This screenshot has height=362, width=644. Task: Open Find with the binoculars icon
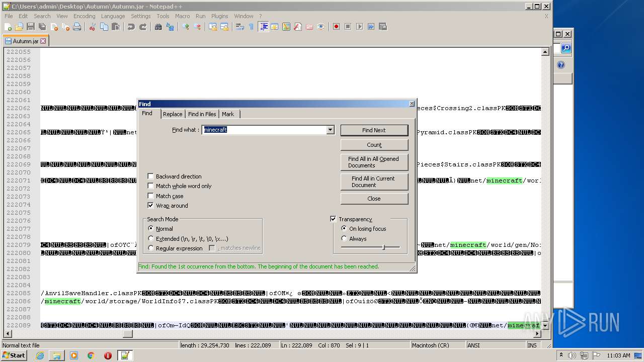coord(158,27)
